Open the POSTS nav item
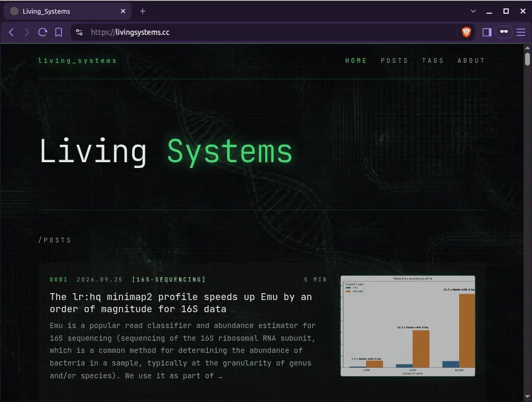This screenshot has height=402, width=532. 394,61
